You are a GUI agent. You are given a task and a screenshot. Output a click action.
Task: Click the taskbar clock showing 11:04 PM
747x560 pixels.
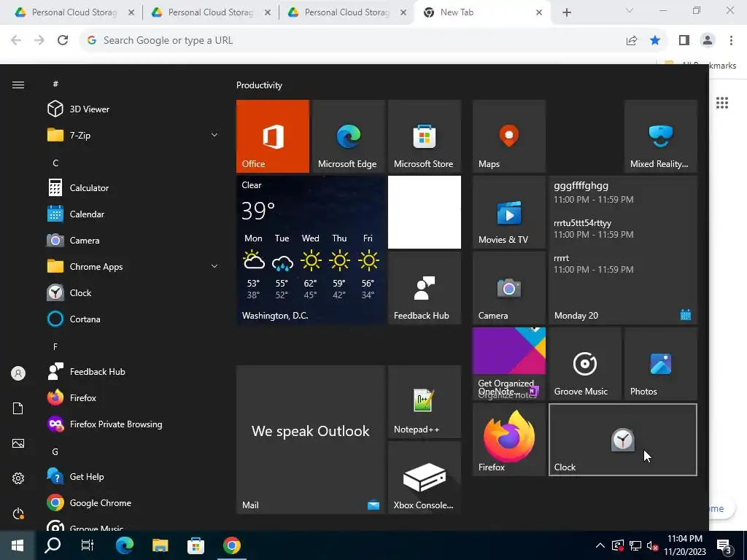pos(684,545)
